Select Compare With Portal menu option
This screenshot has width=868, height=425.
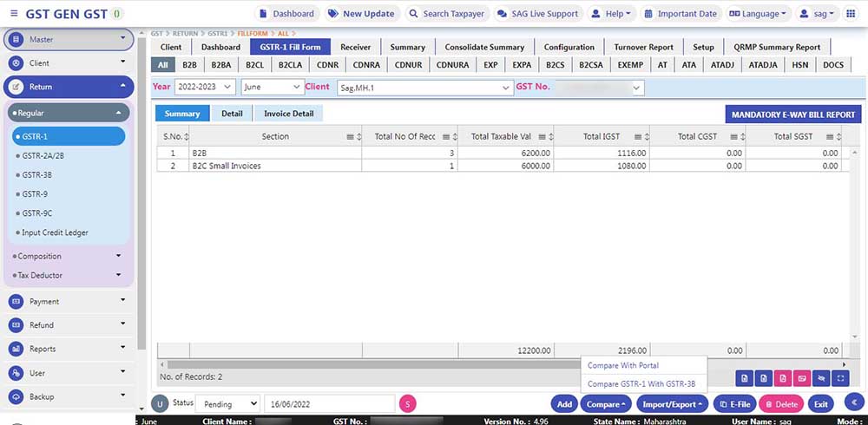click(622, 366)
